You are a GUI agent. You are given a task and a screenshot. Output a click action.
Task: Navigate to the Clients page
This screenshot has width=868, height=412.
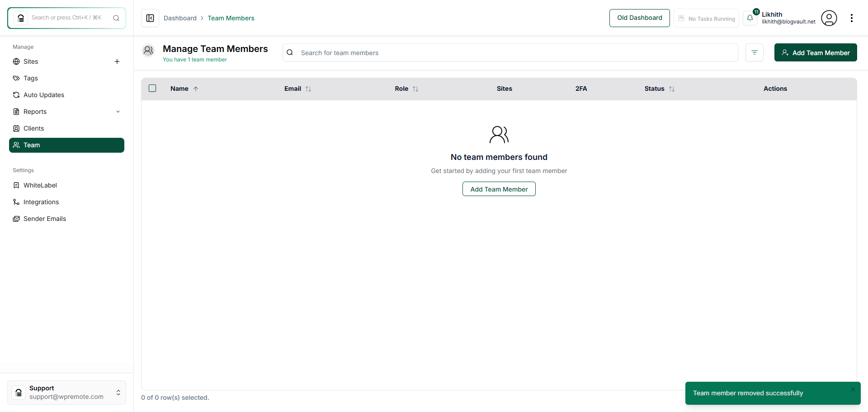(x=33, y=128)
